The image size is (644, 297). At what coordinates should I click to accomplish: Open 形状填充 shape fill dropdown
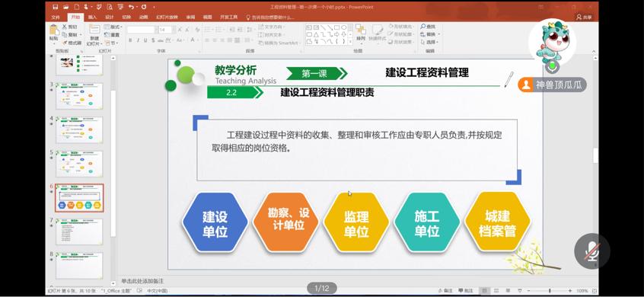click(402, 27)
